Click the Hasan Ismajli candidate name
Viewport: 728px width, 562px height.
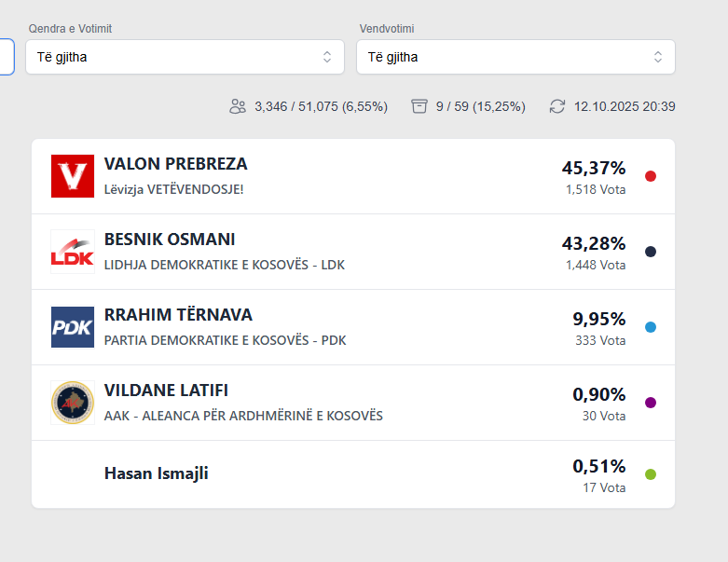[x=157, y=473]
